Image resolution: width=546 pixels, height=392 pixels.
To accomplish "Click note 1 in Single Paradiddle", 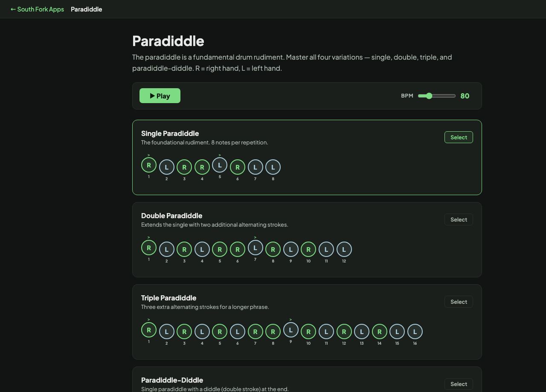I will click(149, 165).
